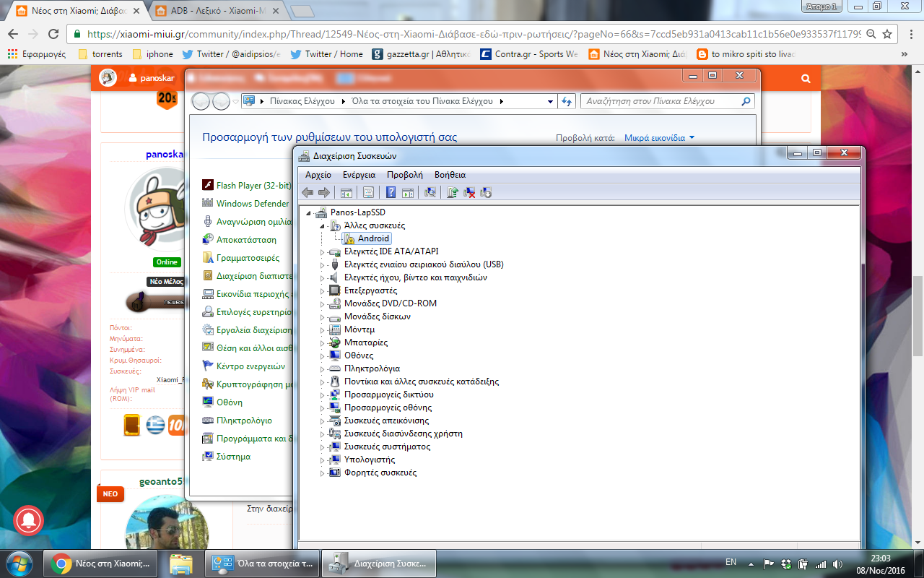Open the Windows Defender control panel link
This screenshot has height=578, width=924.
[252, 204]
